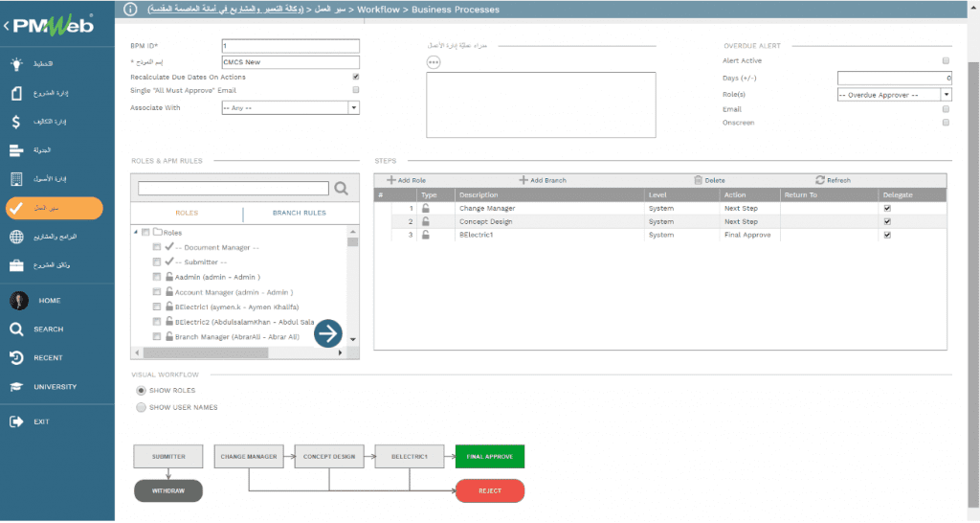Open the UNIVERSITY graduation cap icon
This screenshot has width=980, height=523.
[16, 387]
